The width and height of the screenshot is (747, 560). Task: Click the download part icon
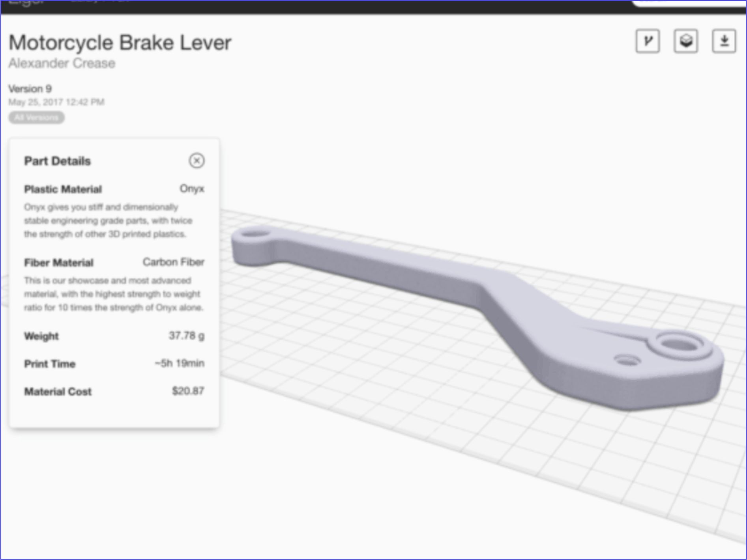click(724, 41)
